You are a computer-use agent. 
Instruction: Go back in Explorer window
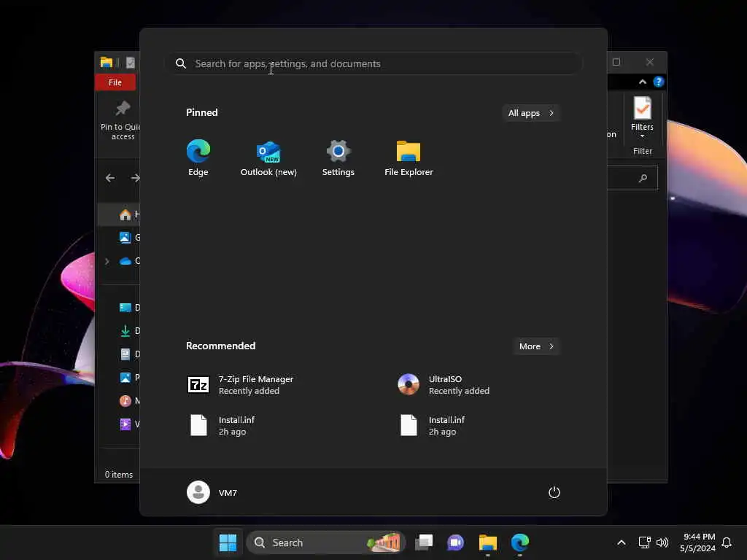110,178
